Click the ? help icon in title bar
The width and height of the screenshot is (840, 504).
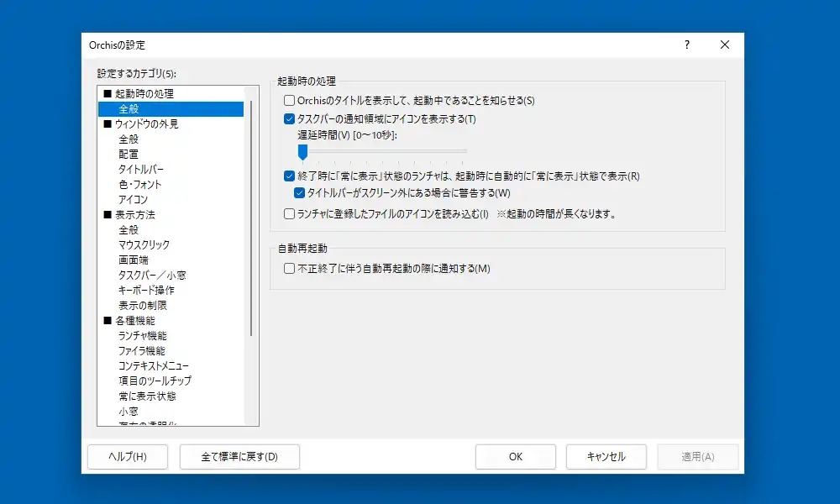coord(687,45)
